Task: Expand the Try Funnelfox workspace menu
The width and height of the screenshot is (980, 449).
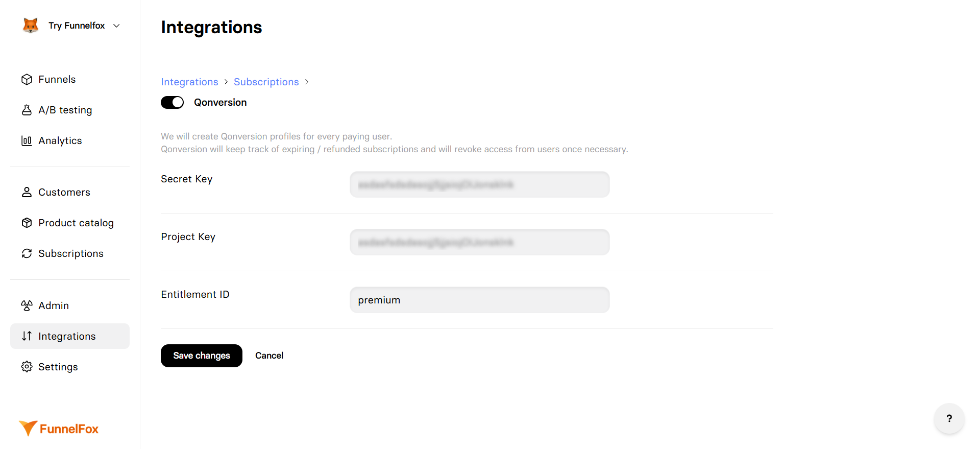Action: pos(116,25)
